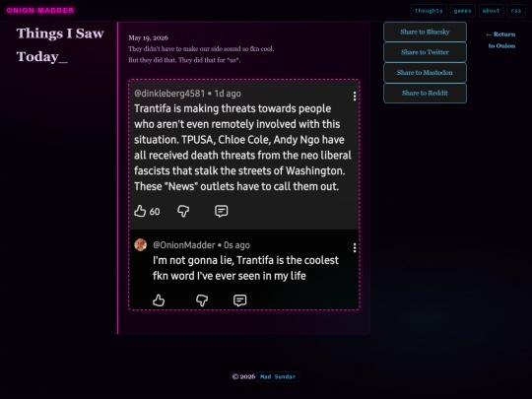Image resolution: width=532 pixels, height=399 pixels.
Task: Open the Mad Sundar footer link
Action: point(278,376)
